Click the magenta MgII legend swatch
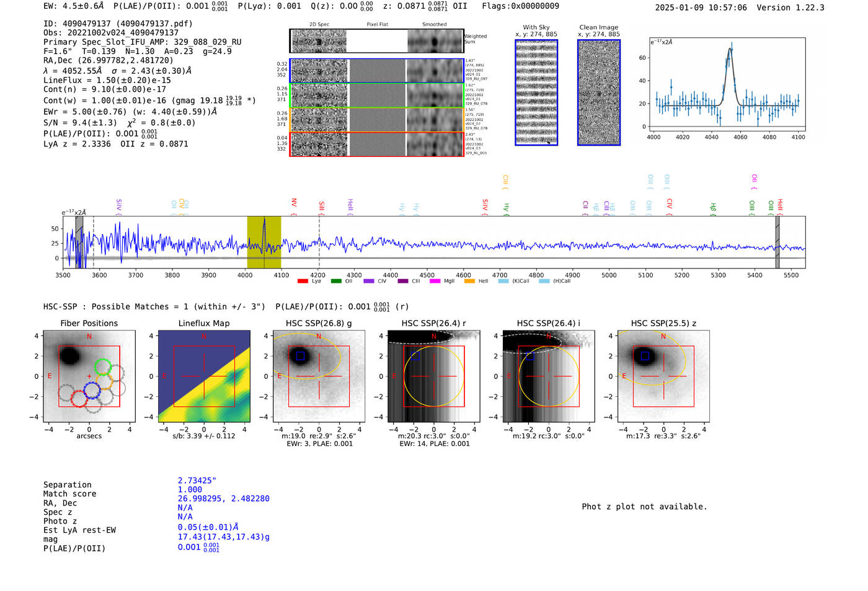 pyautogui.click(x=435, y=281)
